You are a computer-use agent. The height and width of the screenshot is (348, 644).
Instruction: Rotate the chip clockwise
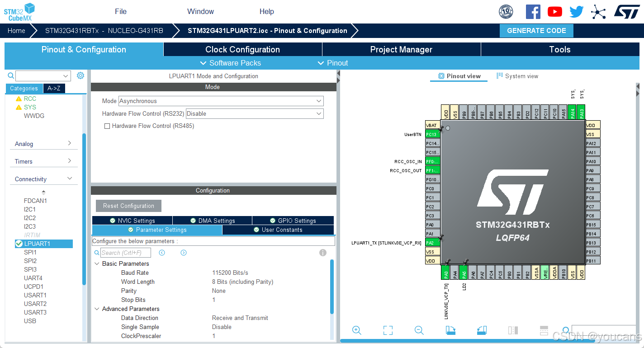tap(450, 330)
